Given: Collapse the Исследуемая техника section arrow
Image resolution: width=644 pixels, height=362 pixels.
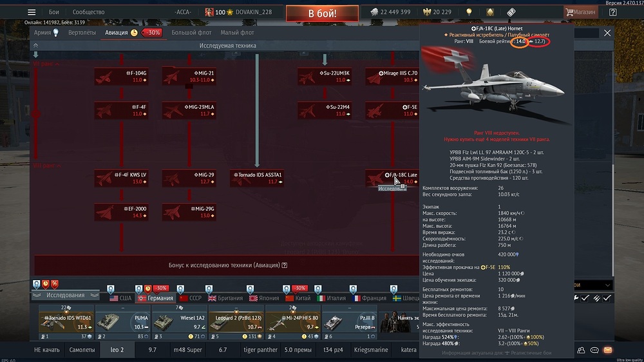Looking at the screenshot, I should click(x=35, y=46).
